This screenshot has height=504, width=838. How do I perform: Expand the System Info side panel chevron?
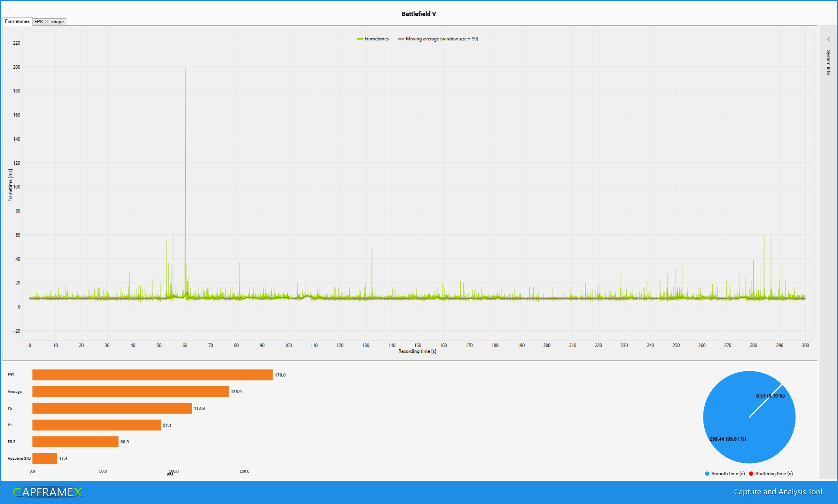[828, 39]
